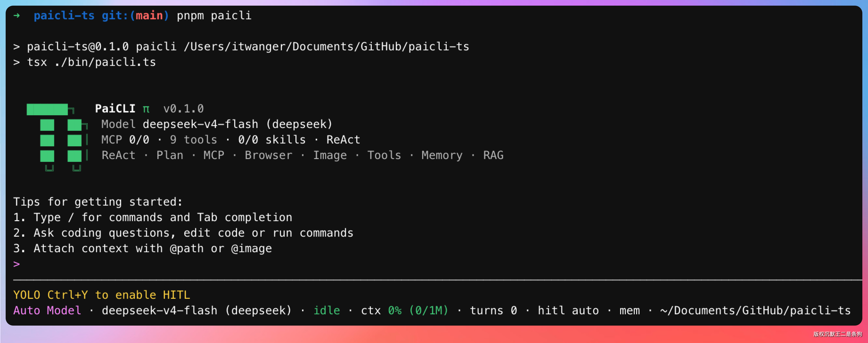Click the Browser feature label
The height and width of the screenshot is (343, 868).
269,155
